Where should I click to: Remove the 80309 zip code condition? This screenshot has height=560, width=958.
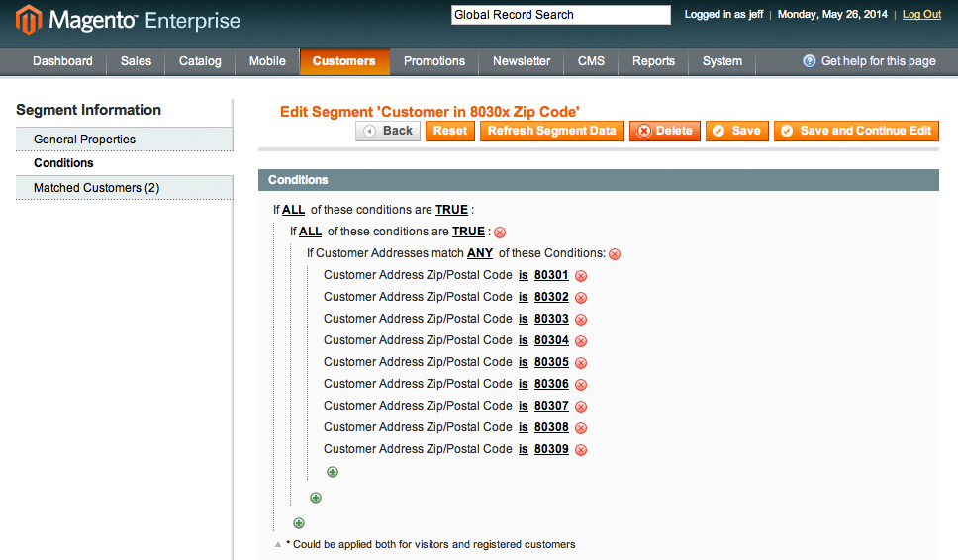(x=581, y=450)
